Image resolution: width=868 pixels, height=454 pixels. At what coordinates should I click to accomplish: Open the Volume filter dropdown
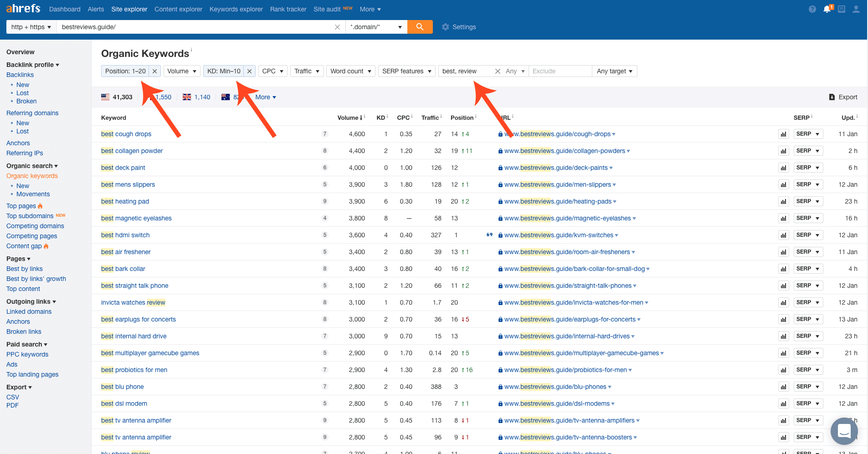click(181, 71)
